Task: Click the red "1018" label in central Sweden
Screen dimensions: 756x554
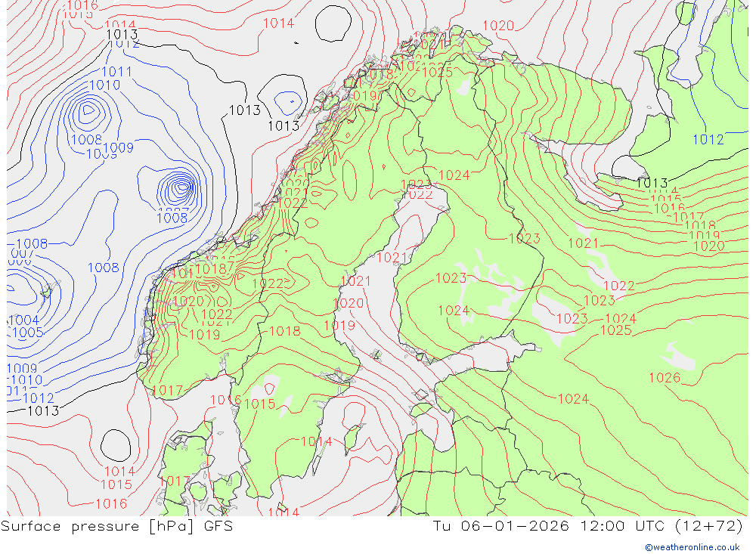Action: (285, 331)
